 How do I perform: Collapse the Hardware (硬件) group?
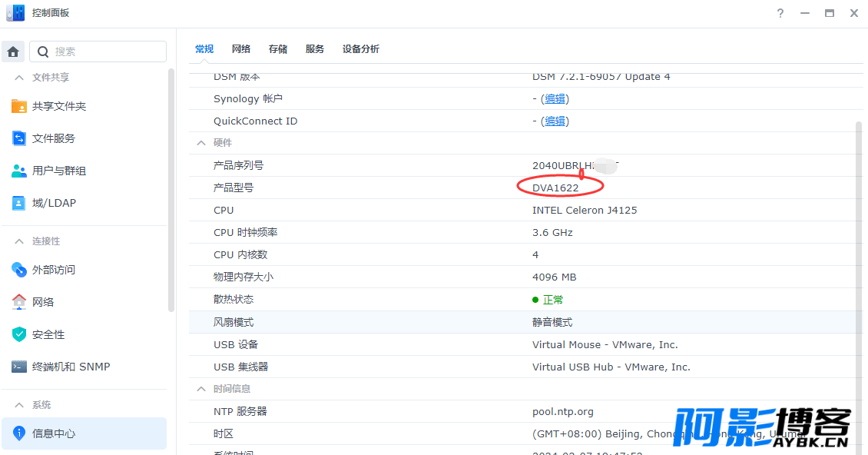(201, 143)
